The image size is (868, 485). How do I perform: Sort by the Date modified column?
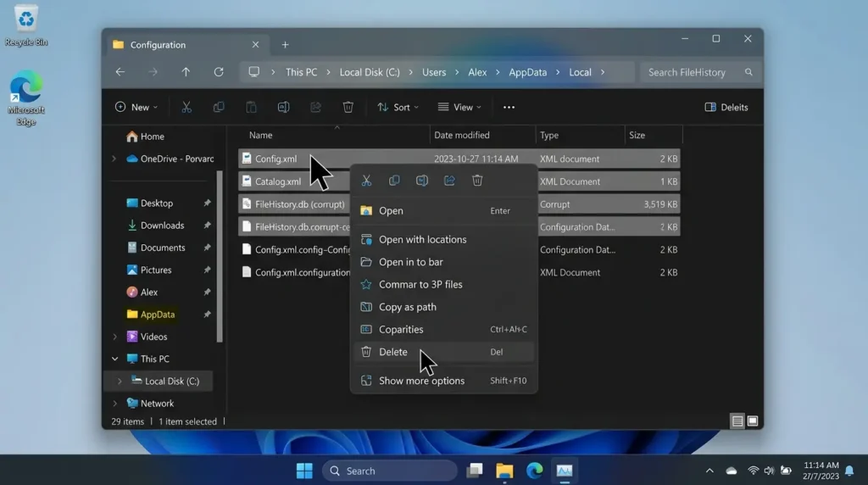click(482, 135)
